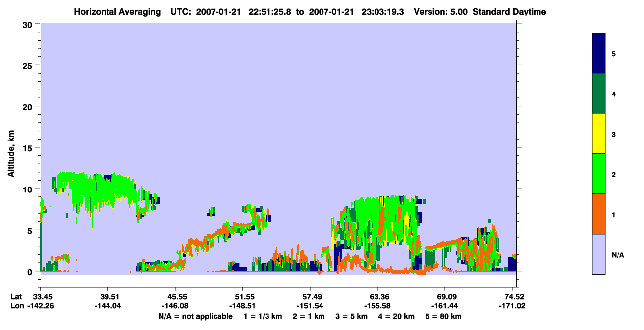Click longitude value -148.51

[x=243, y=306]
